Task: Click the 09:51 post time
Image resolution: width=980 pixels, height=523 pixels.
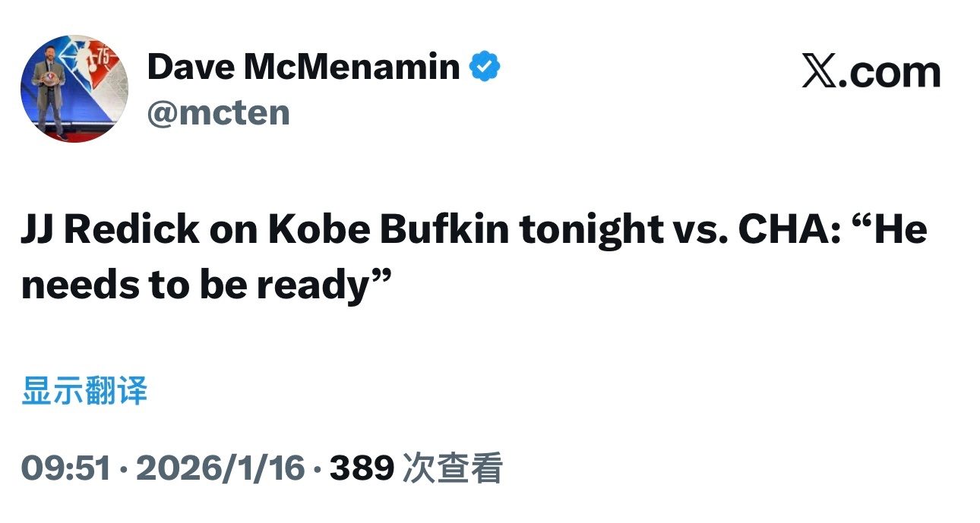Action: point(66,468)
